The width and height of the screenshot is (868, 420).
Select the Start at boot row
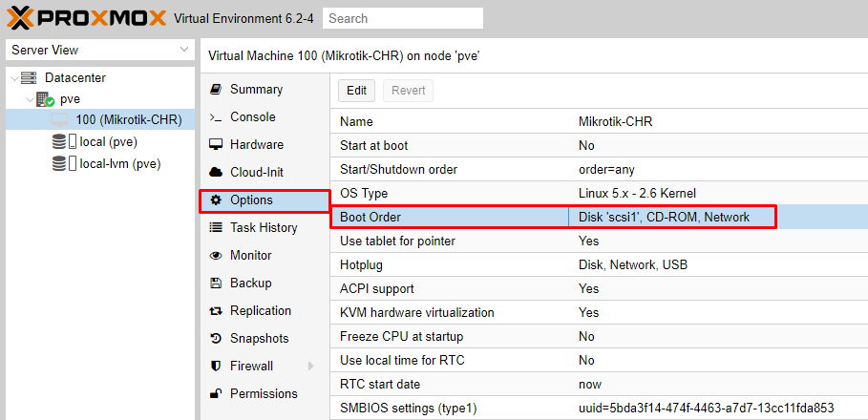tap(599, 145)
